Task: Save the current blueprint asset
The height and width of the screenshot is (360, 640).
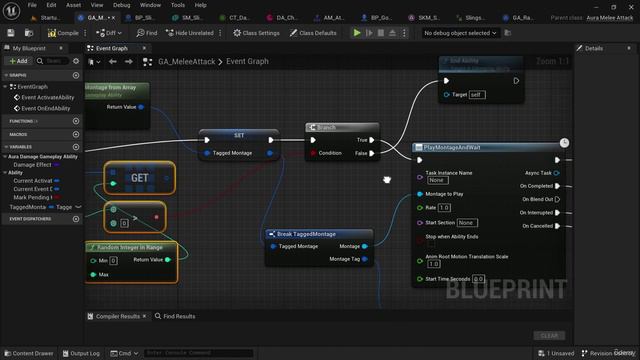Action: (x=11, y=33)
